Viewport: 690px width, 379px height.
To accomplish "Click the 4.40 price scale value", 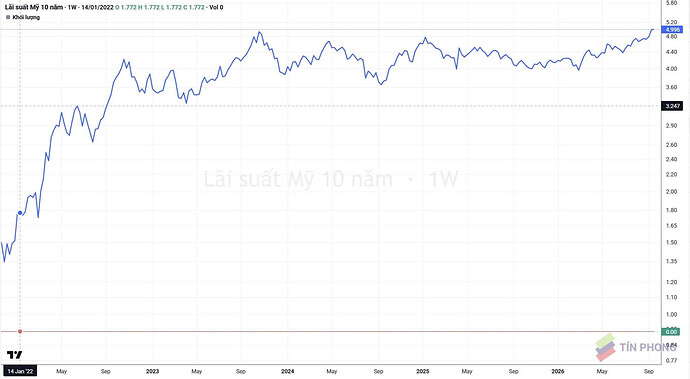I will pyautogui.click(x=672, y=52).
